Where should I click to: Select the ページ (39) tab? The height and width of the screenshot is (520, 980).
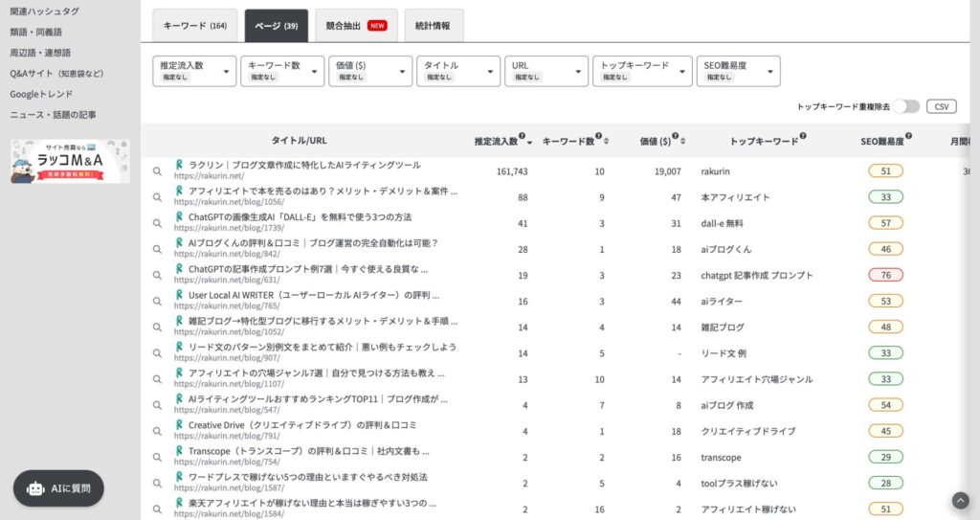[277, 26]
